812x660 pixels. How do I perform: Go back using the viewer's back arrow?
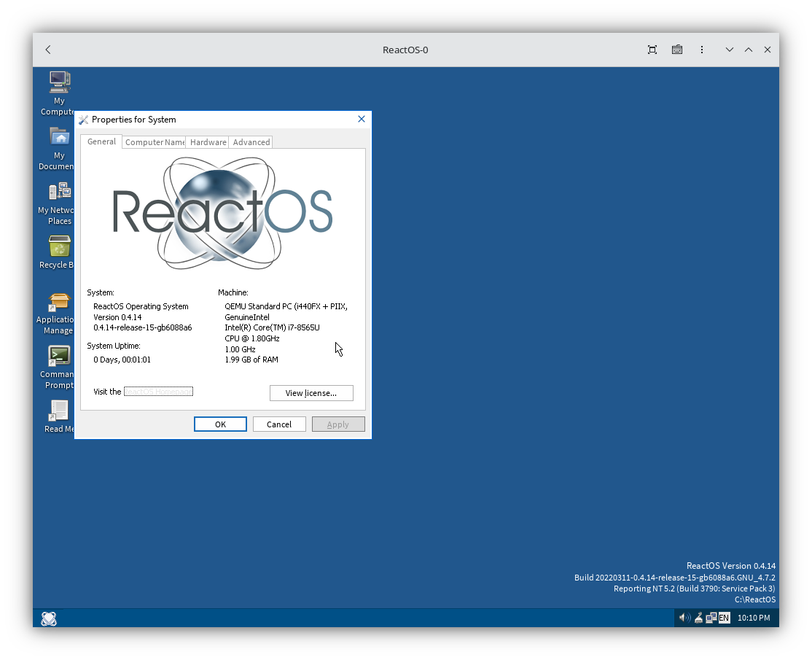coord(48,50)
